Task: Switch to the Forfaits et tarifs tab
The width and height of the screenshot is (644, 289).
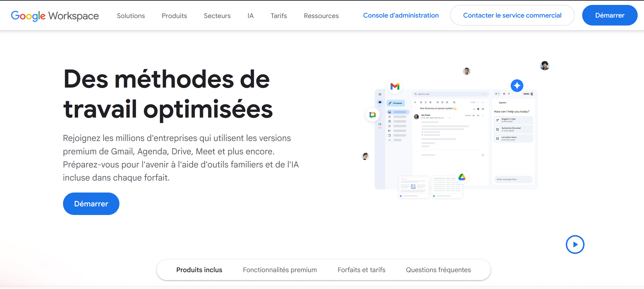Action: coord(361,270)
